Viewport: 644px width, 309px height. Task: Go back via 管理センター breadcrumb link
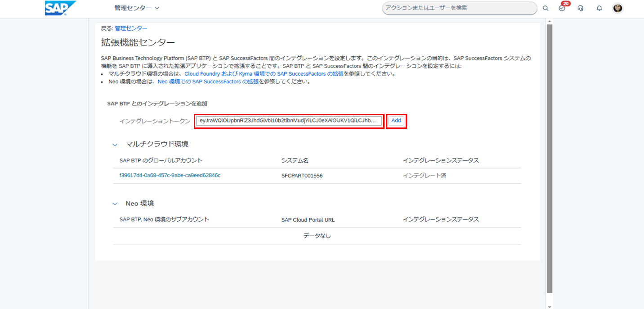tap(131, 28)
